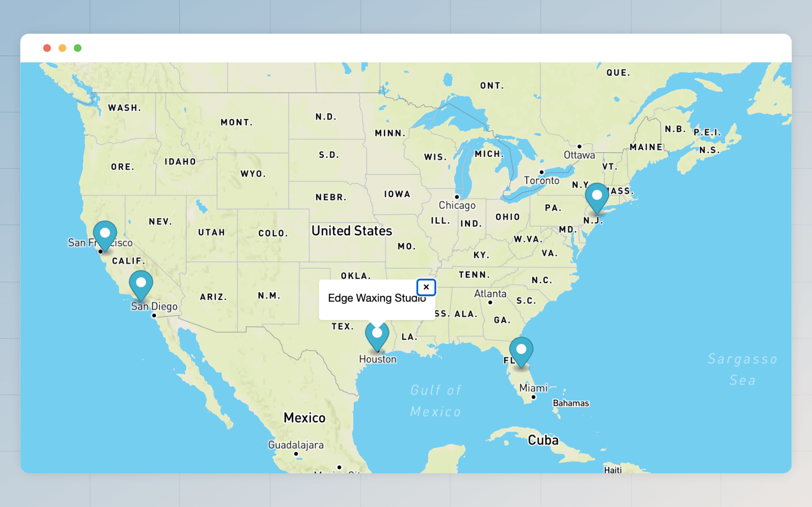Click the Atlanta city label

click(490, 294)
